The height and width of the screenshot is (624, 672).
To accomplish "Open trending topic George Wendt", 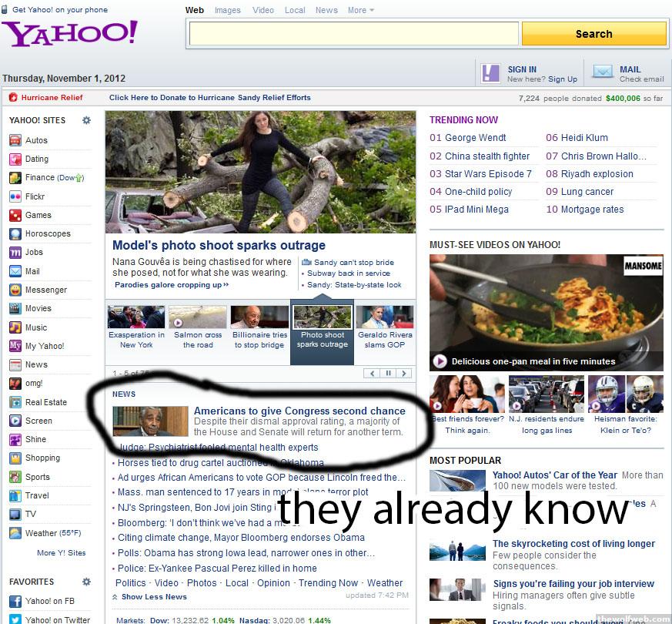I will (x=475, y=138).
